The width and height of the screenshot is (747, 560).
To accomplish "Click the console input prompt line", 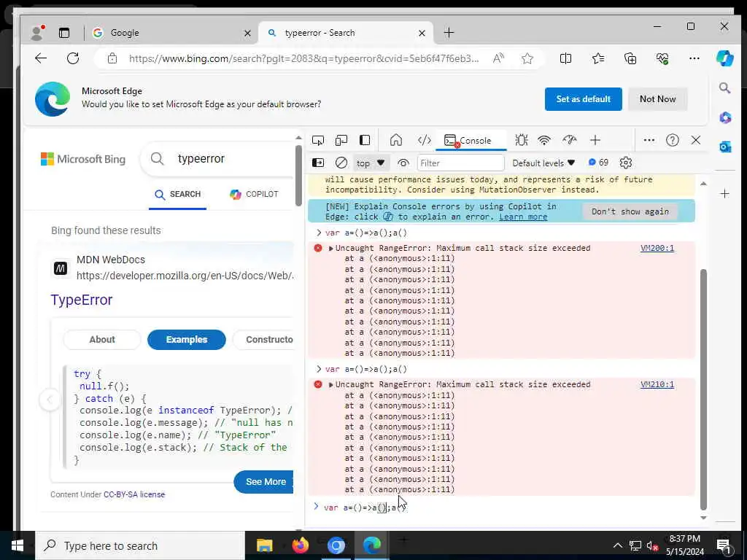I will [505, 507].
